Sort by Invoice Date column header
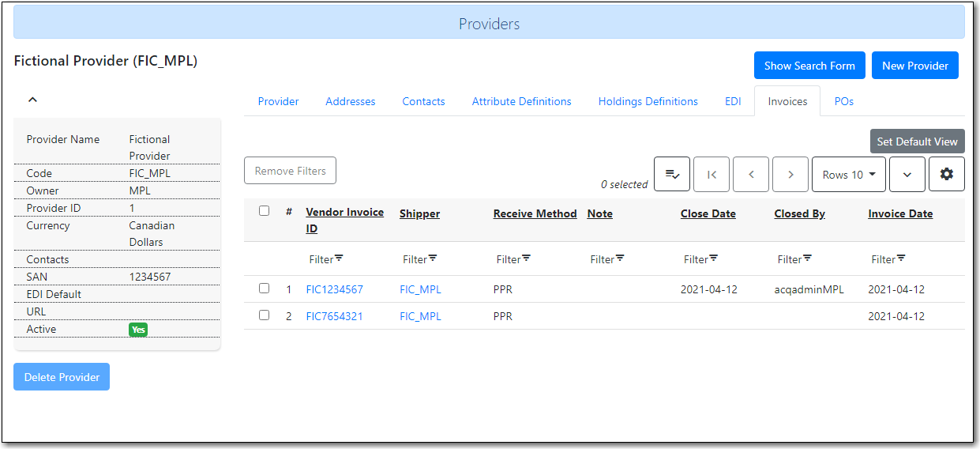This screenshot has height=449, width=980. (x=900, y=213)
